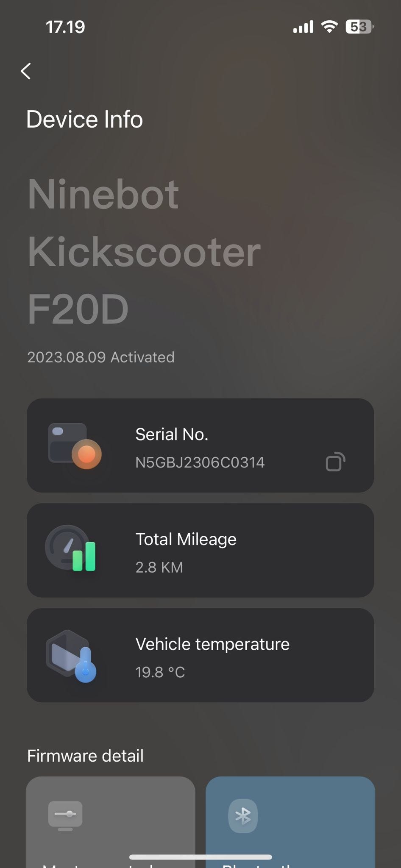This screenshot has width=401, height=868.
Task: Tap the 2023.08.09 Activated date
Action: pyautogui.click(x=101, y=357)
